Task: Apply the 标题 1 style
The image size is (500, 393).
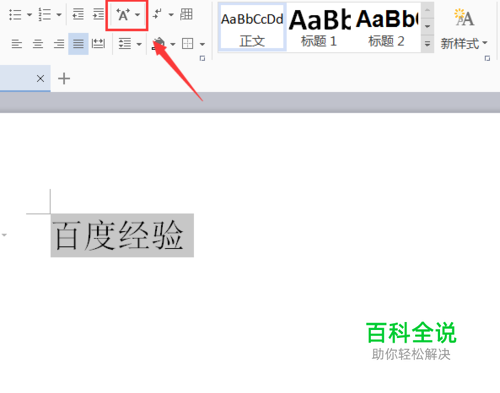Action: [x=319, y=28]
